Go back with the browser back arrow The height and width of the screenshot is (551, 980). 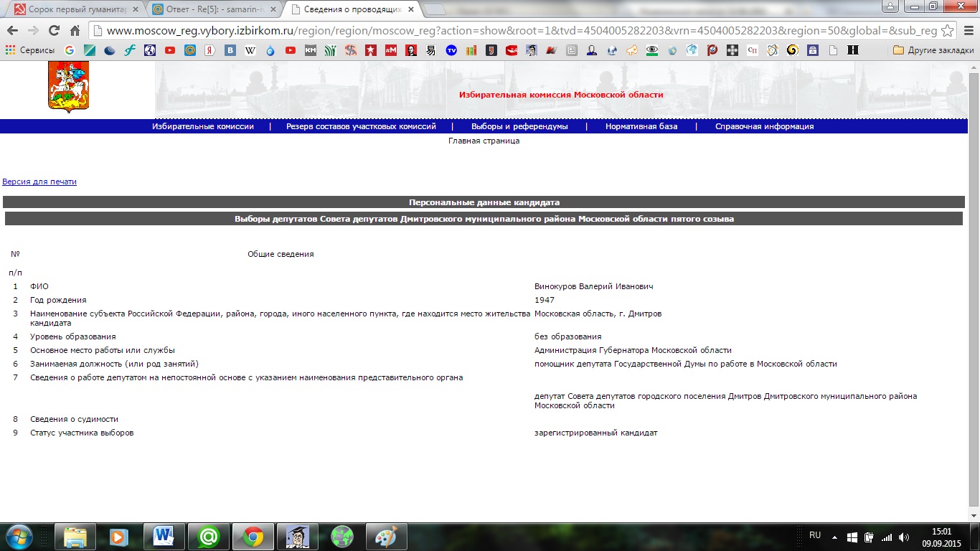[x=12, y=31]
